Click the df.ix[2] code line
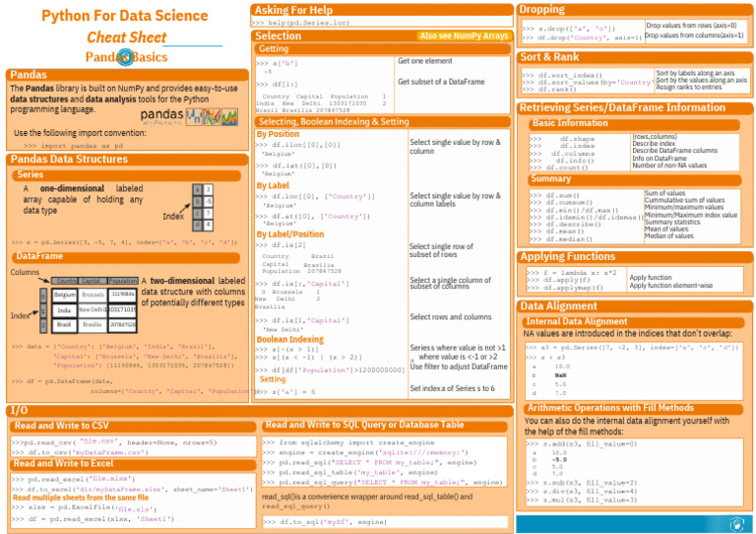Image resolution: width=756 pixels, height=534 pixels. coord(281,245)
